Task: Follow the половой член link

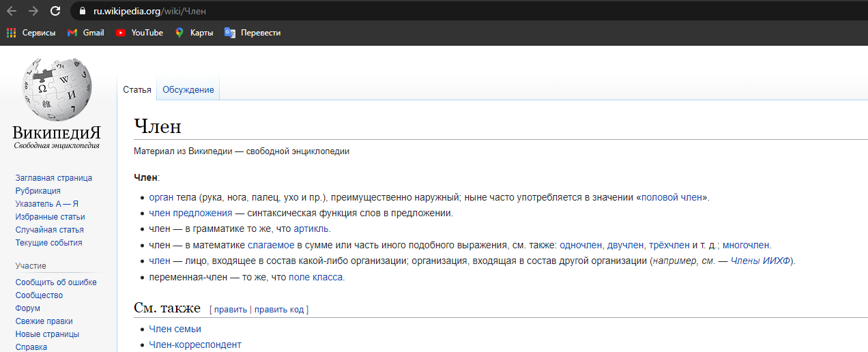Action: [x=671, y=198]
